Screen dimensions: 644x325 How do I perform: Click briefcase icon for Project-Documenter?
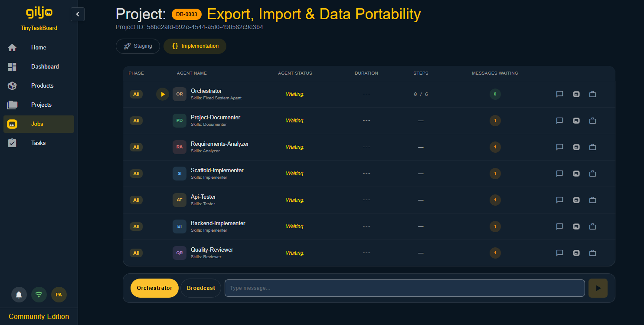593,121
